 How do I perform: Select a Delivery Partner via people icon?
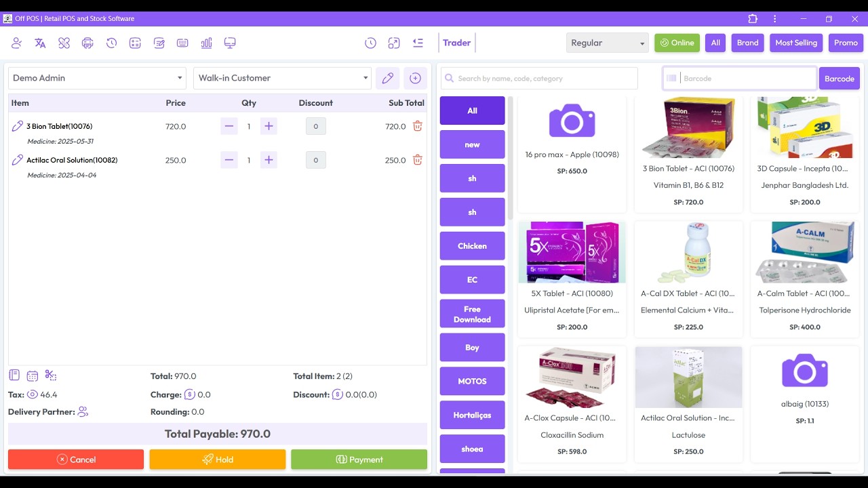83,411
